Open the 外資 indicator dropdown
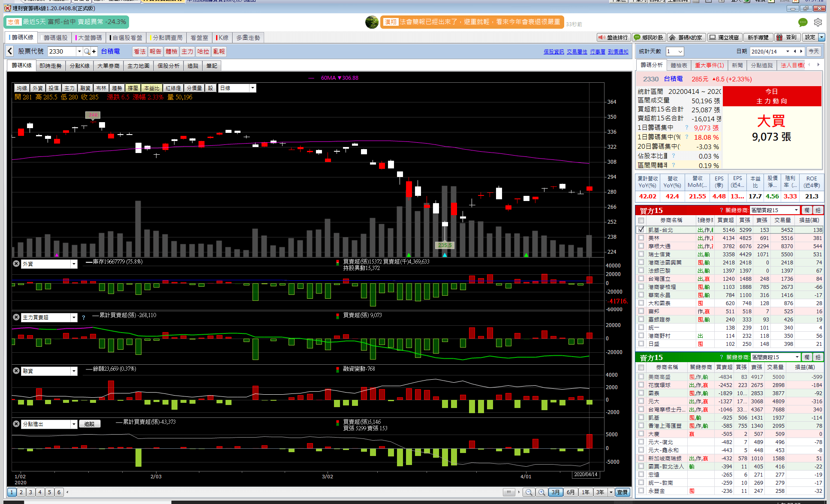 74,264
